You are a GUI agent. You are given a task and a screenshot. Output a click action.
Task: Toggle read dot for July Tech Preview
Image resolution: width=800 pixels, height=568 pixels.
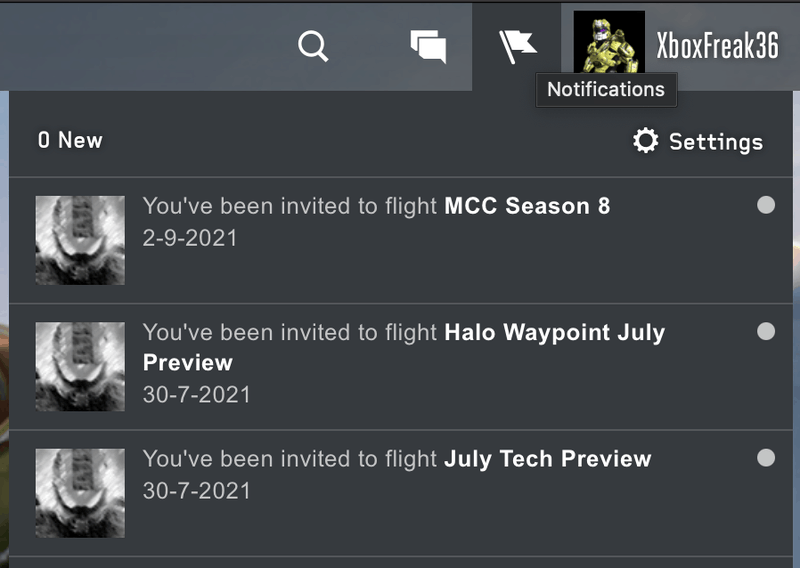tap(766, 458)
